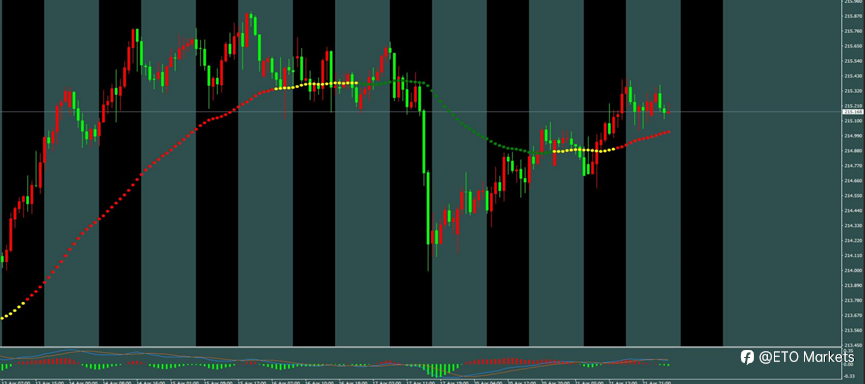The image size is (865, 384).
Task: Click the 215.870 price axis label
Action: click(853, 17)
